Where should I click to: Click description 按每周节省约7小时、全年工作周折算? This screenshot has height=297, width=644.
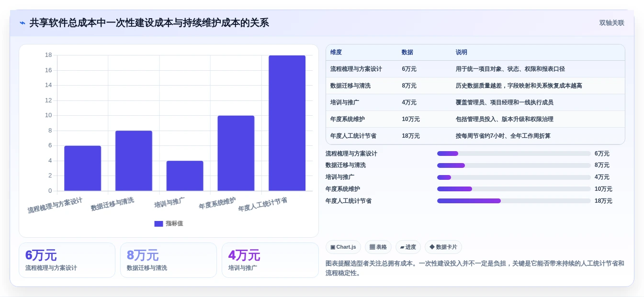503,136
